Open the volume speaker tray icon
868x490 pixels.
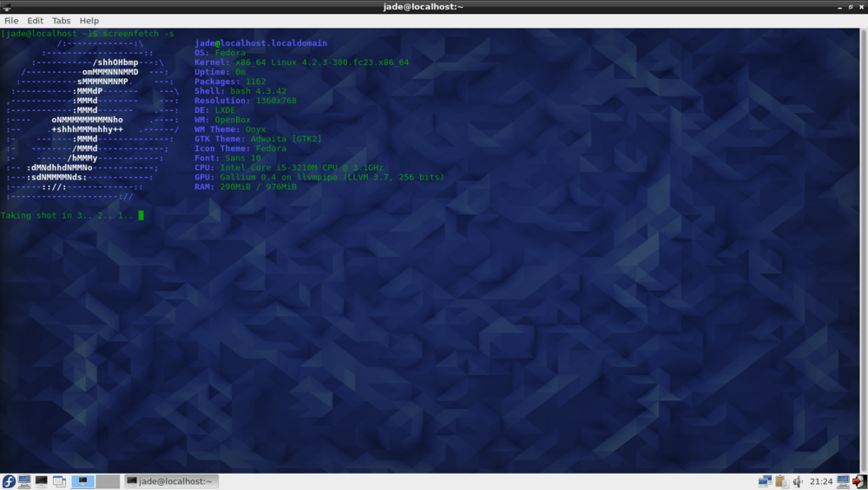pos(798,481)
